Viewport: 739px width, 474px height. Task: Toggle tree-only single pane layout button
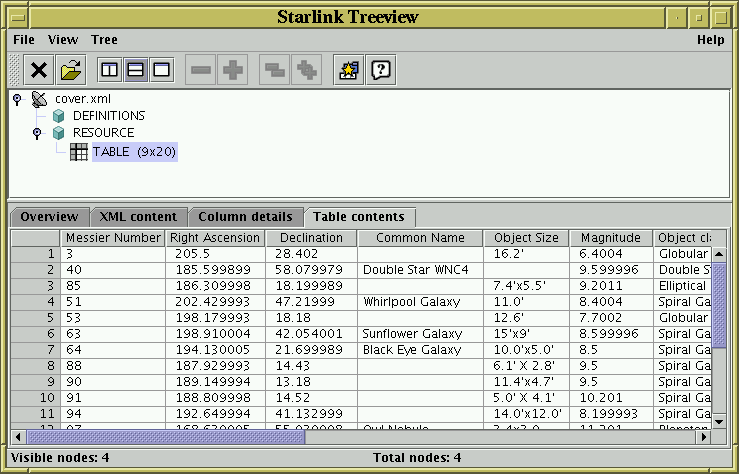click(x=161, y=70)
